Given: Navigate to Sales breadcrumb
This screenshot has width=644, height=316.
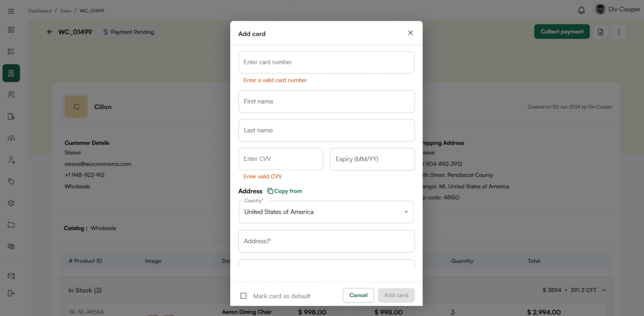Looking at the screenshot, I should click(x=65, y=10).
